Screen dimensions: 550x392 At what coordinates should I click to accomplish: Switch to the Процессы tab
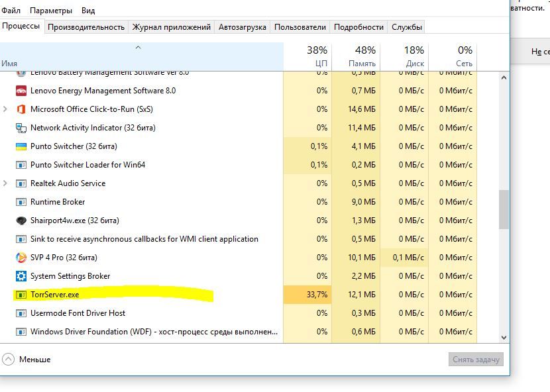click(x=21, y=26)
